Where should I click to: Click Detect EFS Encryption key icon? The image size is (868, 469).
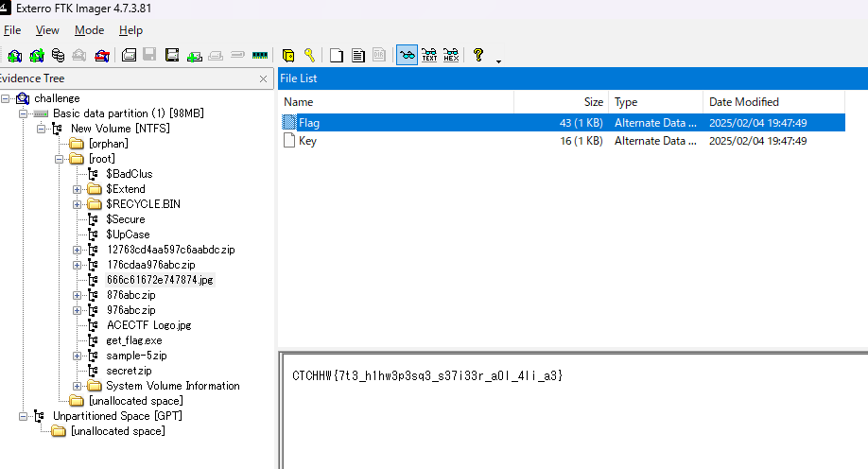click(309, 55)
